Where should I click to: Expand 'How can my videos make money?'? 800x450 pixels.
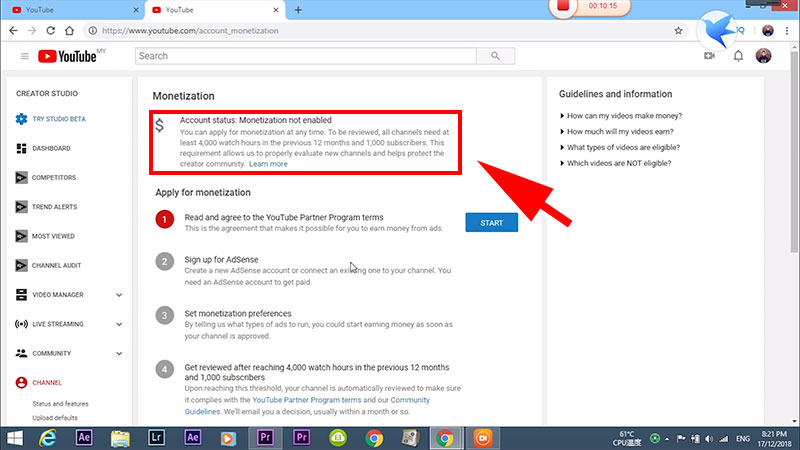coord(621,116)
